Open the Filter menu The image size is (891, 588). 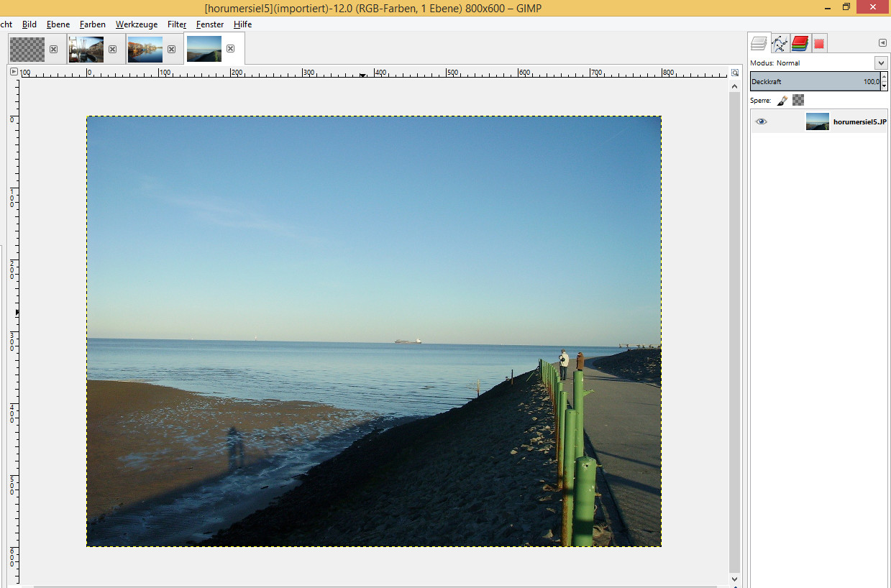coord(177,24)
